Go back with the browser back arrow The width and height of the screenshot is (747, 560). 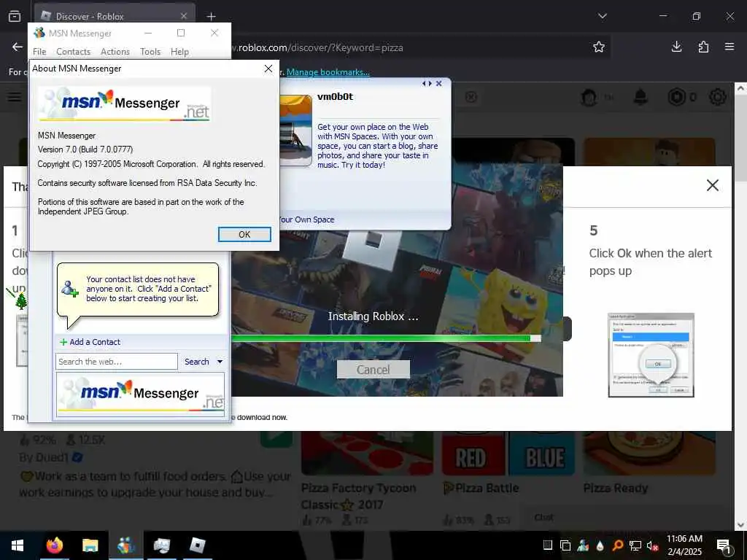pos(18,47)
